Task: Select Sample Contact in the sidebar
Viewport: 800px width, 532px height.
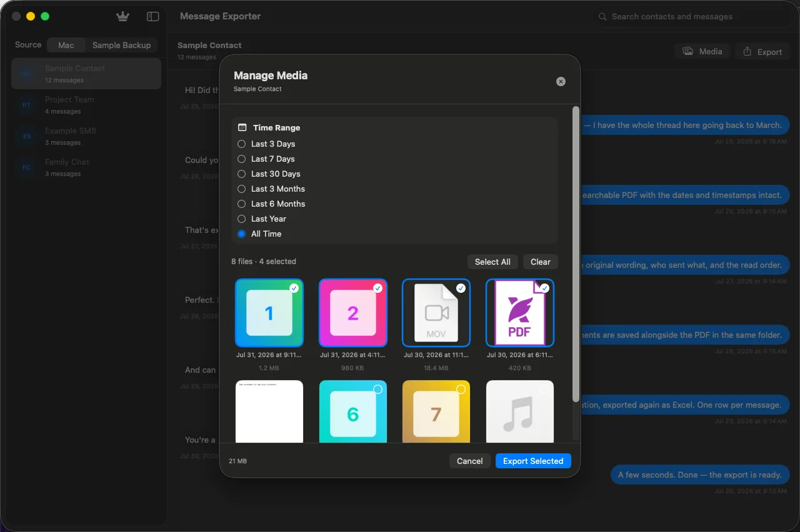Action: [86, 74]
